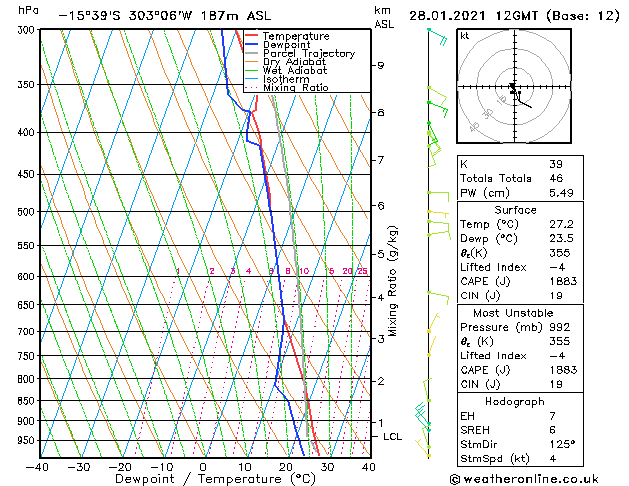The image size is (629, 486).
Task: Click the wind barb at top of profile
Action: coord(435,31)
